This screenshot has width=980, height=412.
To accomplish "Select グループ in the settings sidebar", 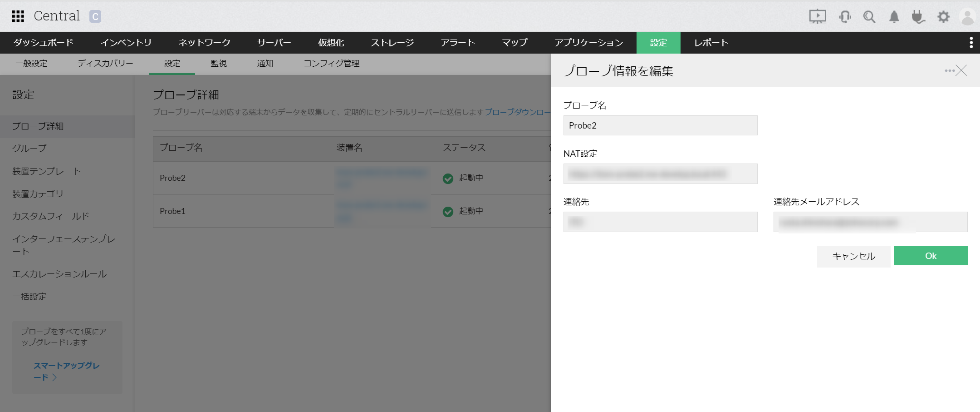I will click(x=29, y=149).
